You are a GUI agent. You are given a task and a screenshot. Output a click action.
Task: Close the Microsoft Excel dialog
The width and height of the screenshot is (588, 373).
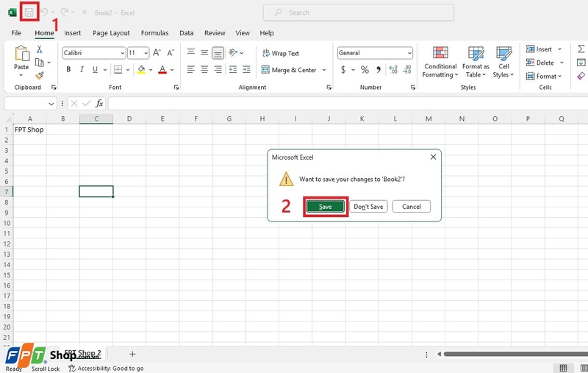pos(433,157)
